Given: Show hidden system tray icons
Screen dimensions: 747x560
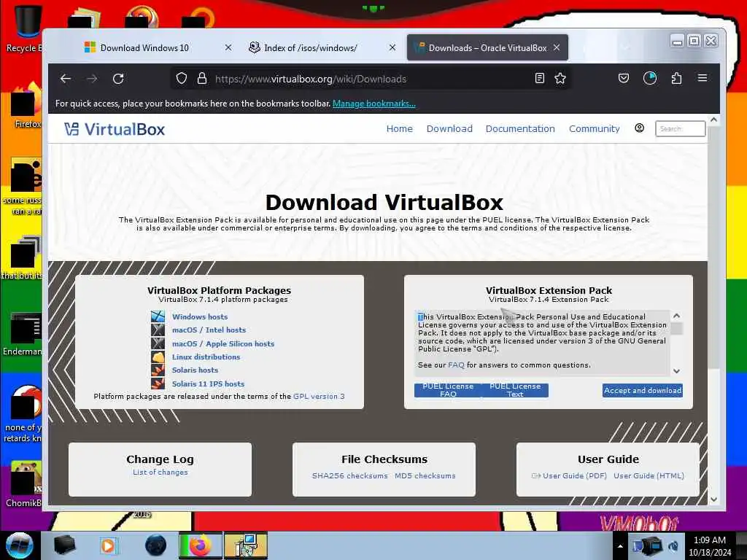Looking at the screenshot, I should coord(620,547).
